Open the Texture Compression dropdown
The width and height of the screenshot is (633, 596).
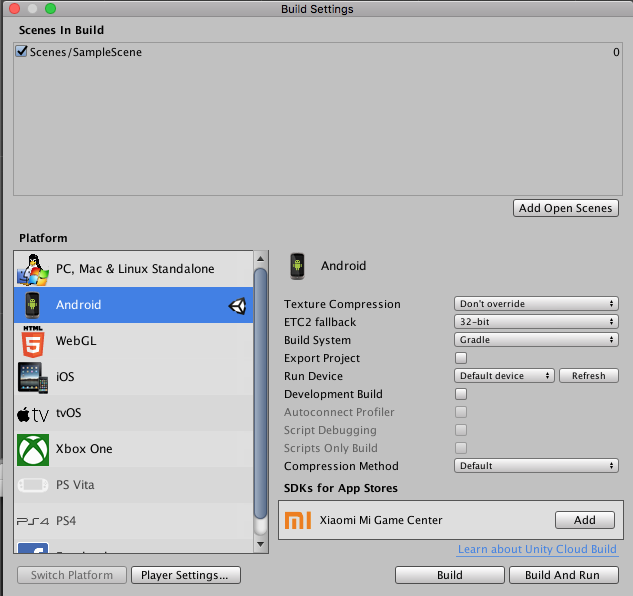point(536,304)
